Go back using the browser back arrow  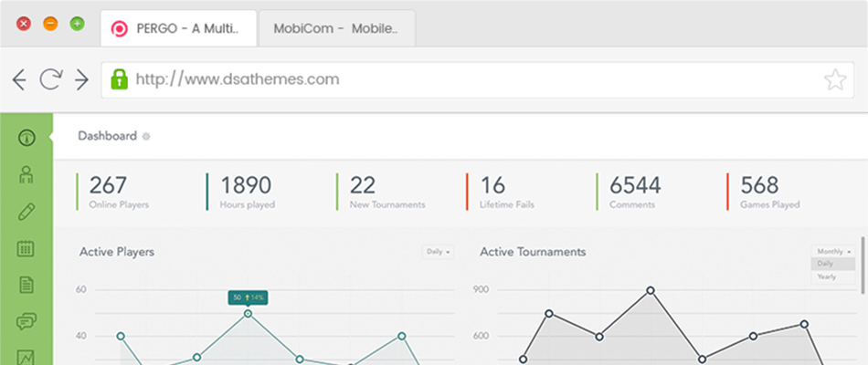pos(19,79)
